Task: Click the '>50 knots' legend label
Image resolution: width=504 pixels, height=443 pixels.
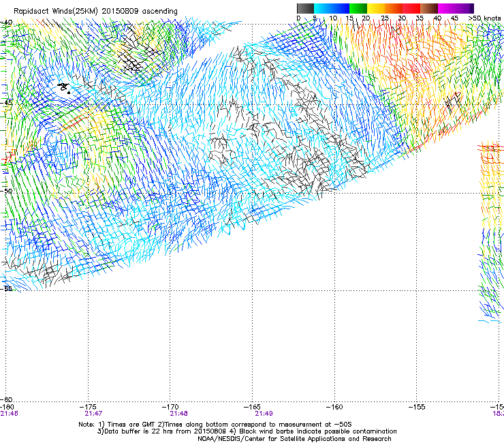Action: click(x=484, y=18)
